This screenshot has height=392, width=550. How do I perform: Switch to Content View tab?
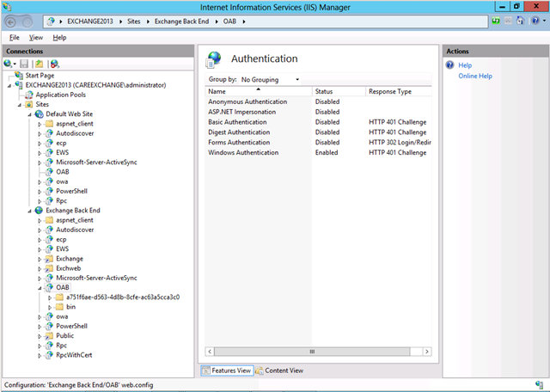(x=279, y=371)
